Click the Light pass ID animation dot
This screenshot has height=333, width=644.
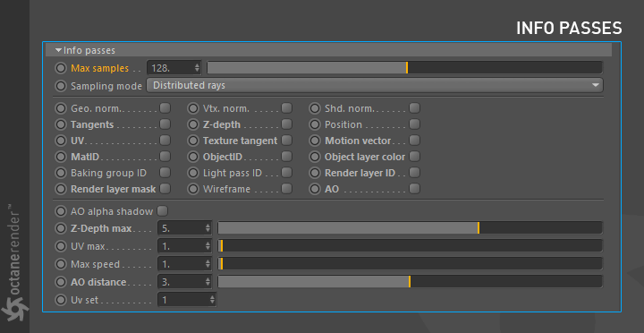193,173
